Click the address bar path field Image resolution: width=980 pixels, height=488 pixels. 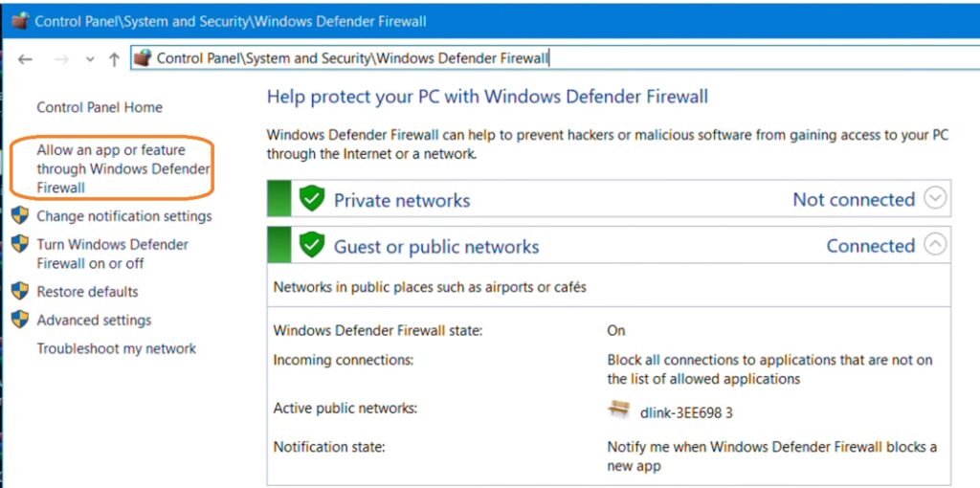[x=574, y=58]
